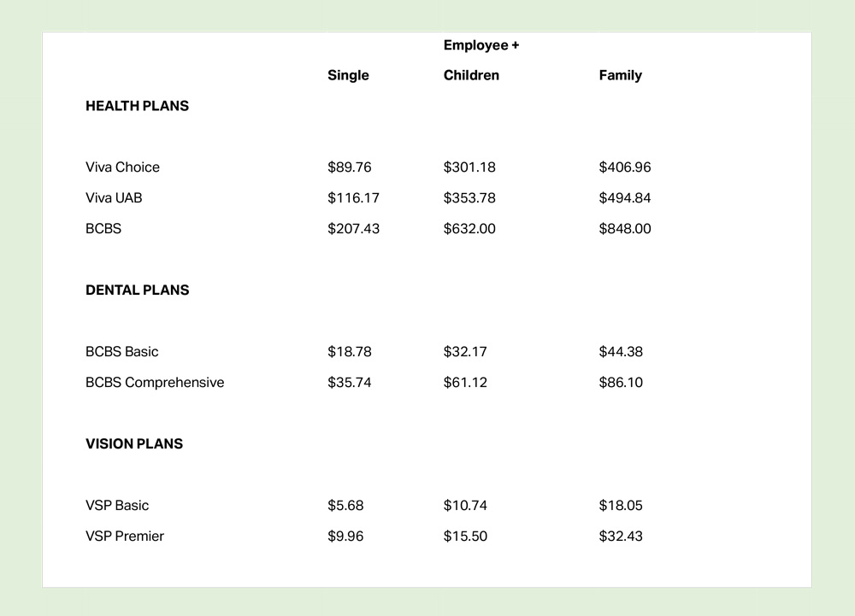Click the VSP Basic plan label
The height and width of the screenshot is (616, 855).
(x=117, y=506)
